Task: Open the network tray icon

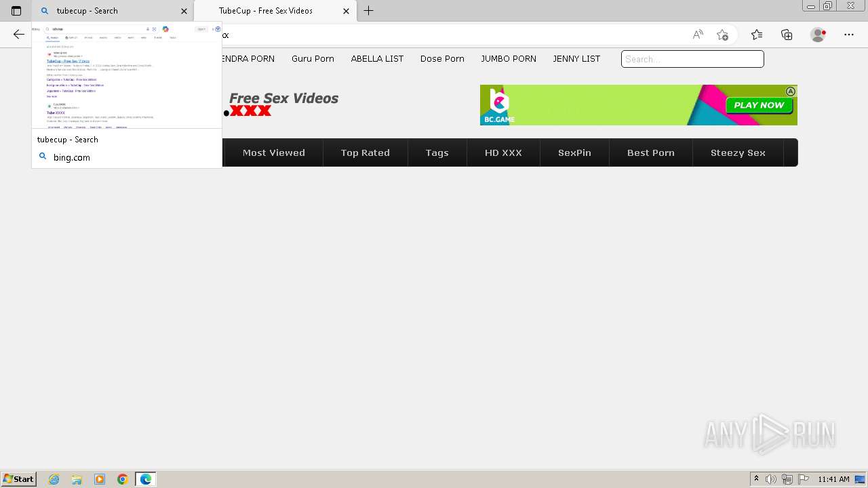Action: point(787,479)
